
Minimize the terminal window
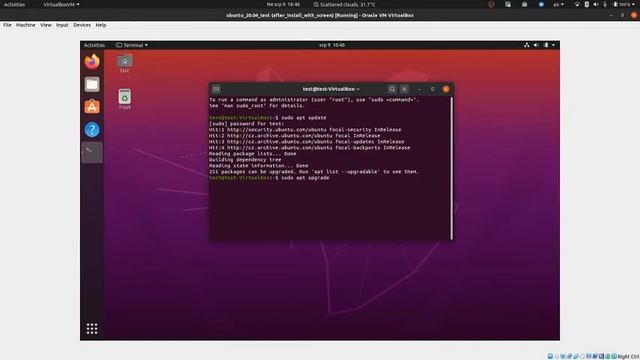419,89
